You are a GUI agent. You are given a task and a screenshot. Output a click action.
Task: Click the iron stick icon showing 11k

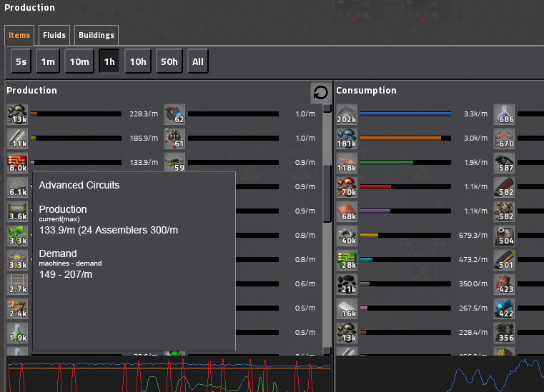click(x=17, y=139)
